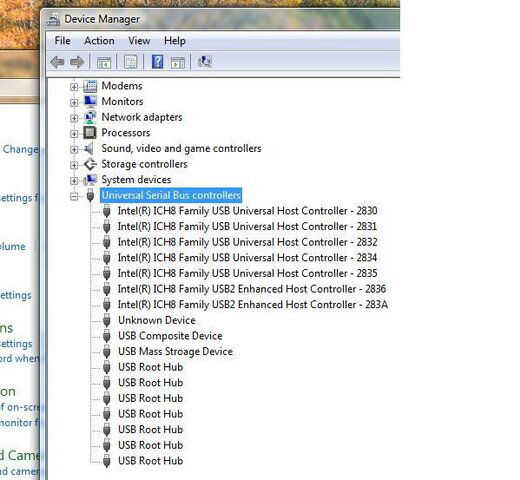Click the Storage controllers icon
Image resolution: width=520 pixels, height=480 pixels.
click(x=90, y=164)
